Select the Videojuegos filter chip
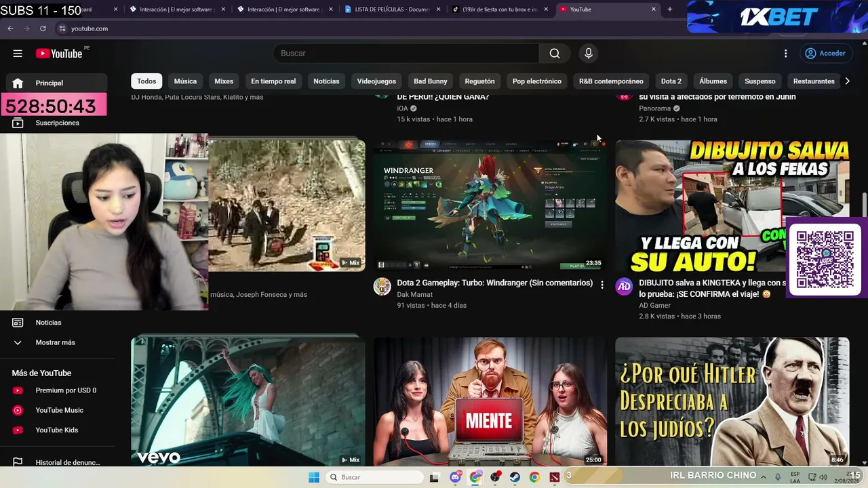 click(x=376, y=81)
